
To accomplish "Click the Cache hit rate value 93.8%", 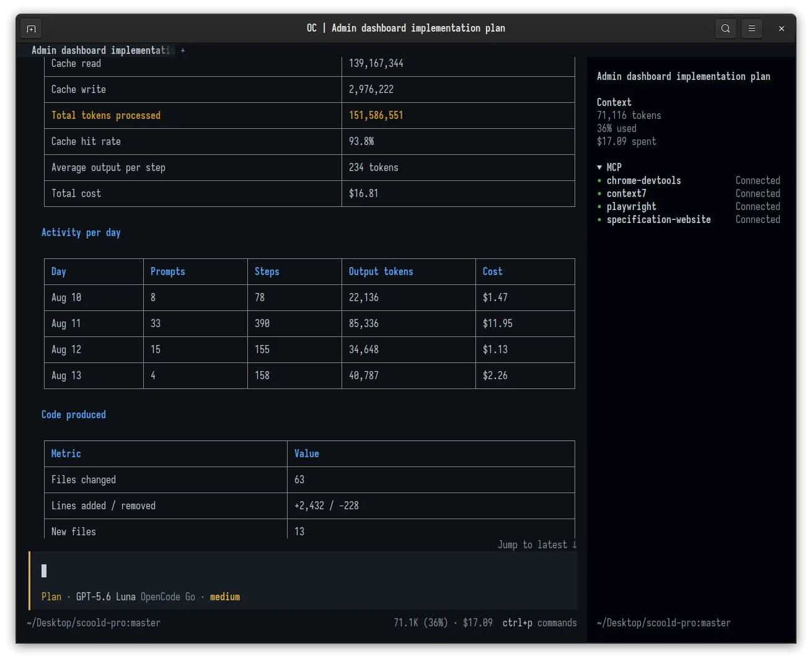I will [x=361, y=142].
